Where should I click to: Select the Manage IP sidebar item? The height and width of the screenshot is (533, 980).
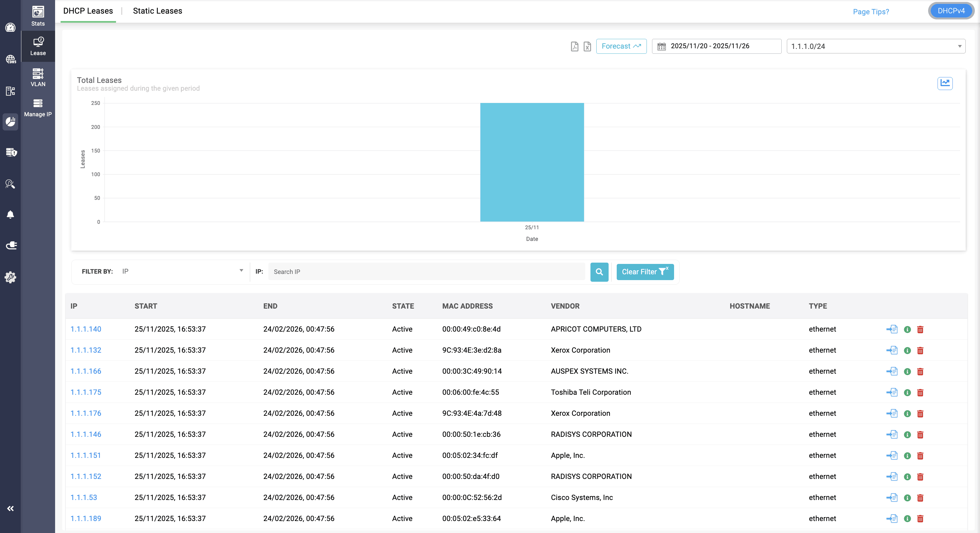38,108
